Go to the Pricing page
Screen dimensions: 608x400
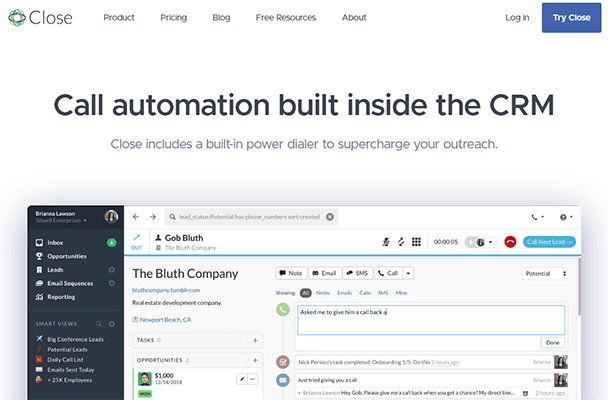(x=173, y=17)
